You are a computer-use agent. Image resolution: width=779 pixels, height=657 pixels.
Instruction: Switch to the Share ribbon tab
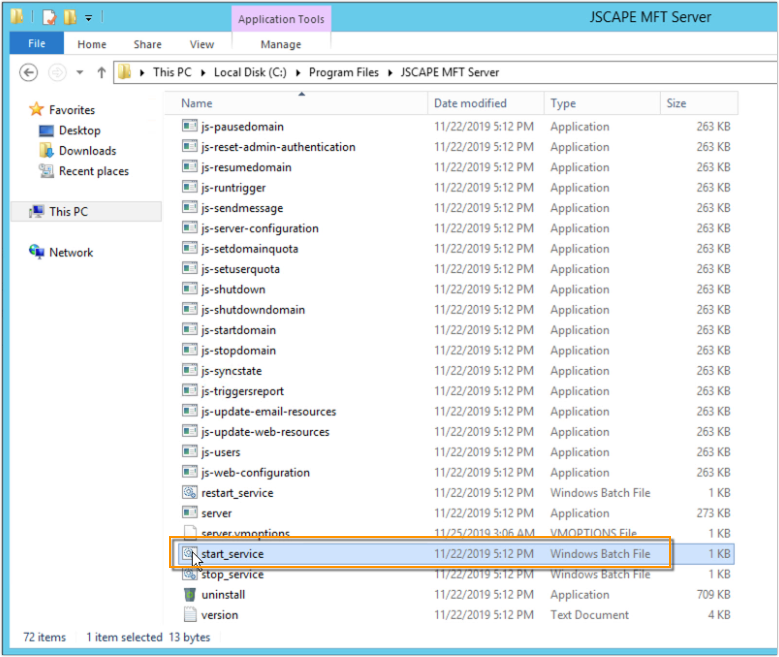click(148, 44)
